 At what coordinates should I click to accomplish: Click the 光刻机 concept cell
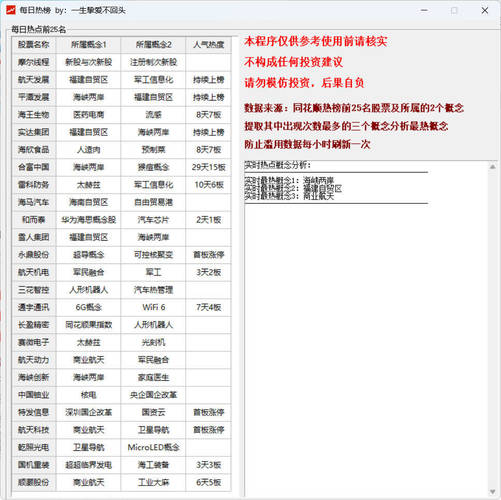click(x=153, y=342)
